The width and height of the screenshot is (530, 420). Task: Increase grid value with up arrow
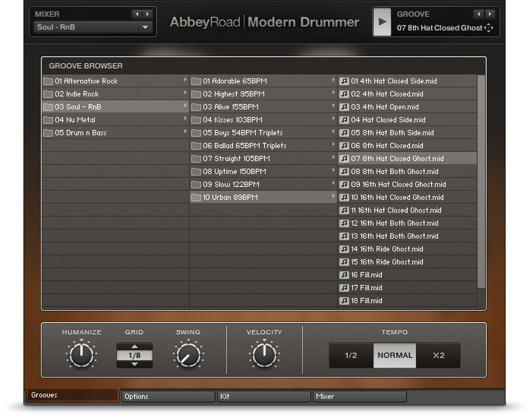(135, 346)
